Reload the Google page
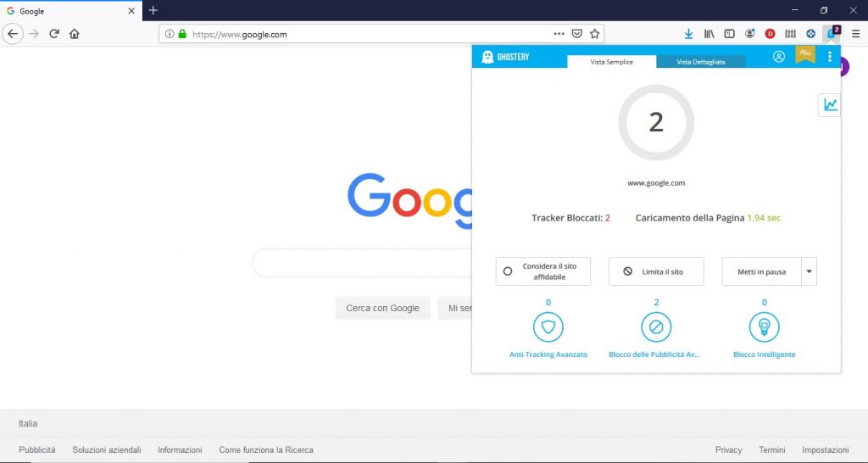868x463 pixels. click(54, 34)
